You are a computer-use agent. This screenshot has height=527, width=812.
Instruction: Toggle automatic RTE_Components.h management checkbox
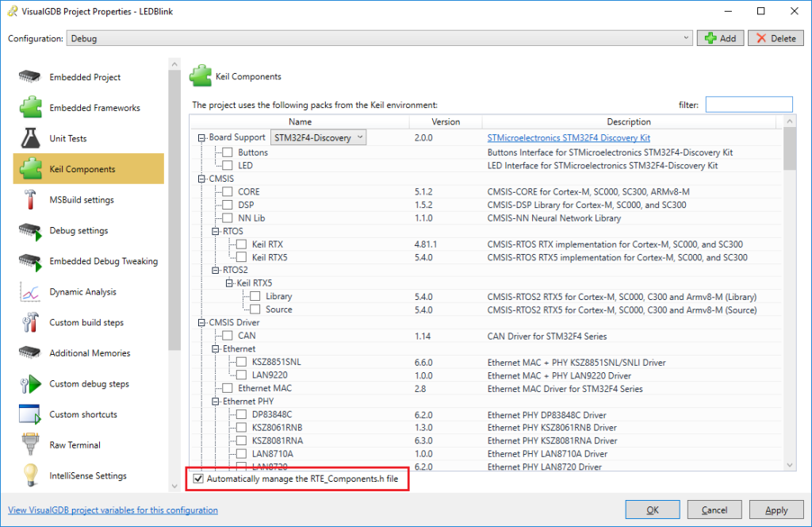click(198, 479)
